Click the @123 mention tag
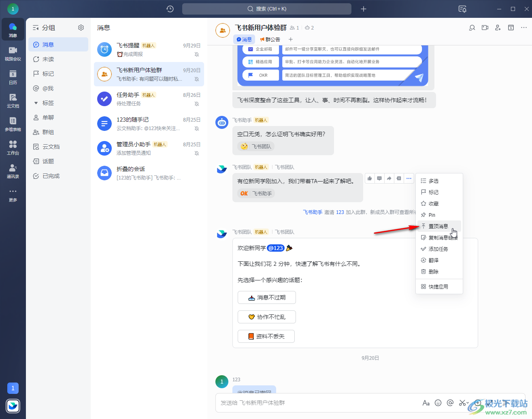Viewport: 532px width, 419px height. click(x=276, y=248)
